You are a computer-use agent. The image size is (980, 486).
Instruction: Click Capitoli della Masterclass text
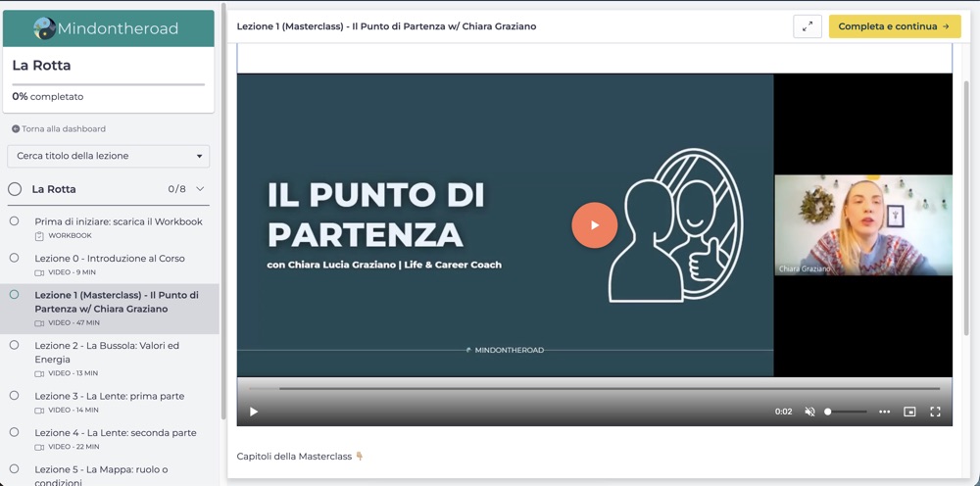pyautogui.click(x=294, y=457)
